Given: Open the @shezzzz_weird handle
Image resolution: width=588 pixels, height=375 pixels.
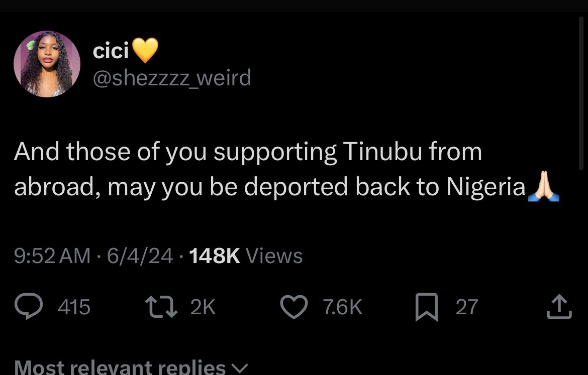Looking at the screenshot, I should 172,78.
